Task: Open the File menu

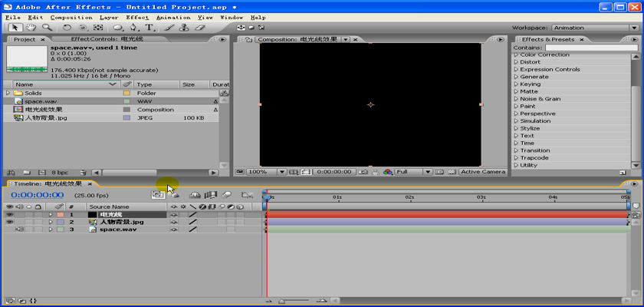Action: click(13, 17)
